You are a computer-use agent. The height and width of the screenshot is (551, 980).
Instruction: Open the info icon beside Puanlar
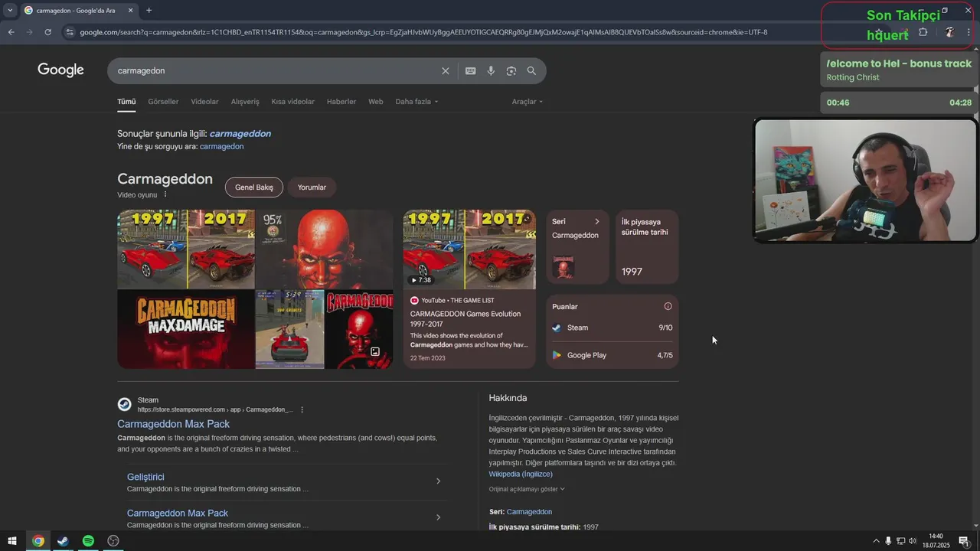[668, 306]
